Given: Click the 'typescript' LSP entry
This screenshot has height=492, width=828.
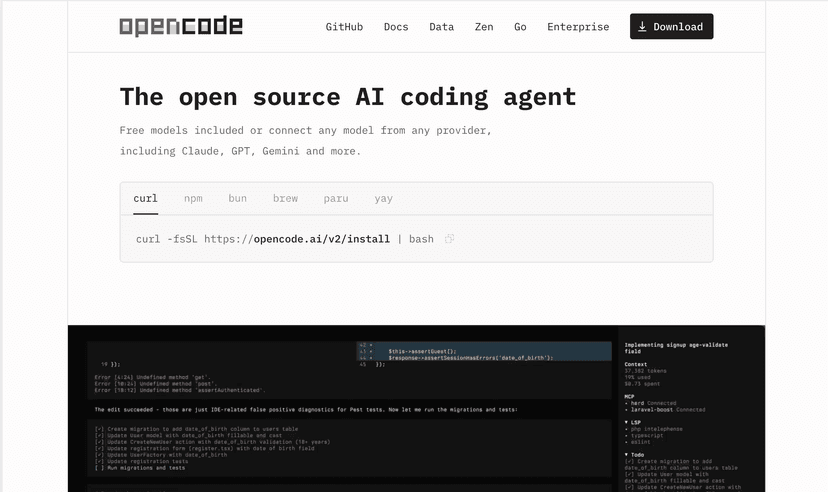Looking at the screenshot, I should pos(644,436).
